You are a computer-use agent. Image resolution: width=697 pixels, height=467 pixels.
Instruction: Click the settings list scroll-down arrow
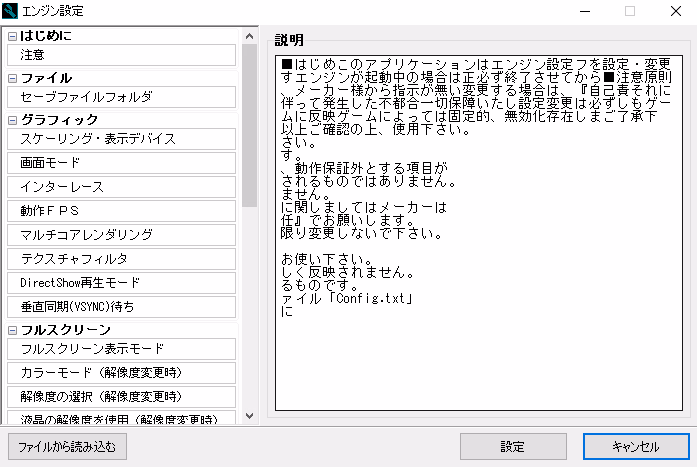coord(249,416)
